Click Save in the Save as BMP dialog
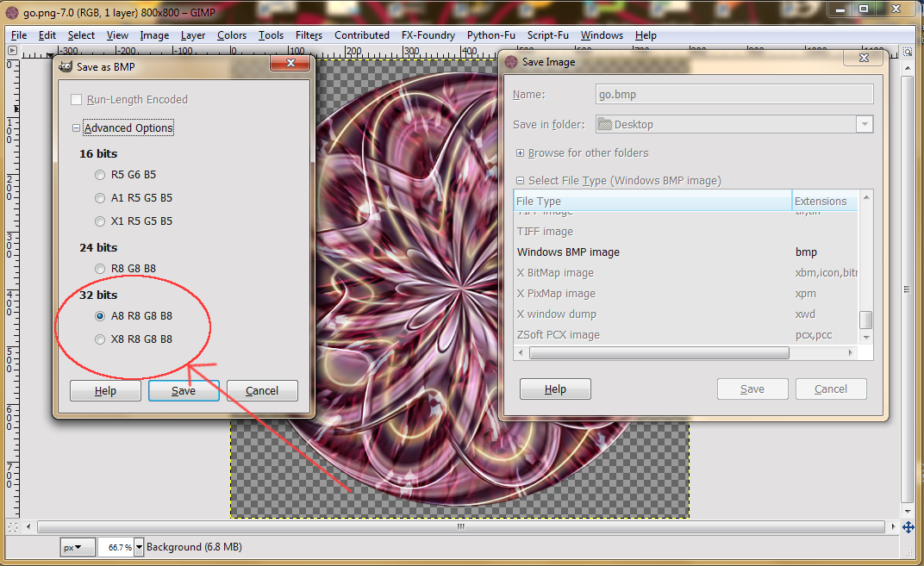This screenshot has width=924, height=566. (x=184, y=390)
